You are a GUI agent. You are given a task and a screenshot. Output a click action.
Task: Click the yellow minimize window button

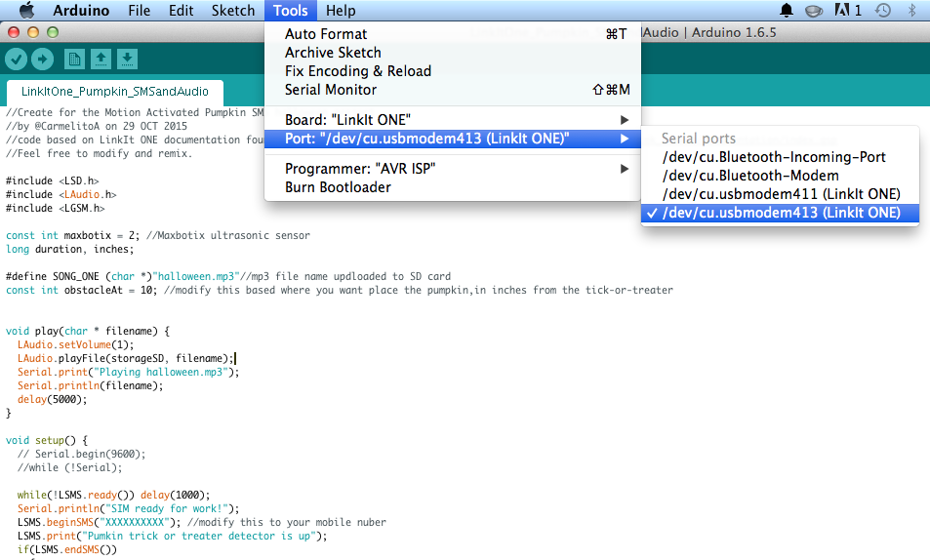point(33,32)
